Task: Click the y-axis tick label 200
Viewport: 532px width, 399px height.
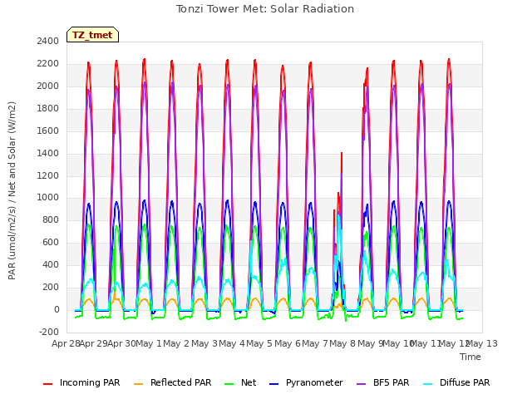Action: tap(51, 287)
